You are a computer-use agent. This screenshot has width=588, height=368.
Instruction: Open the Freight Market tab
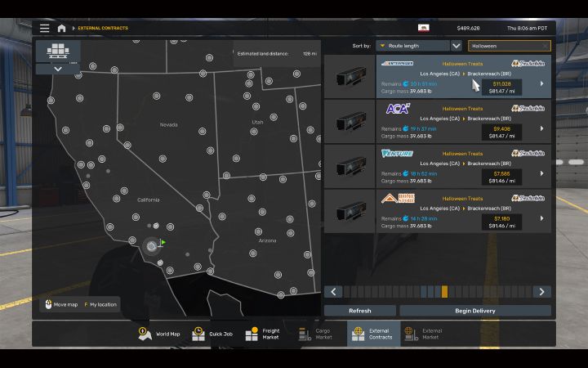(265, 334)
